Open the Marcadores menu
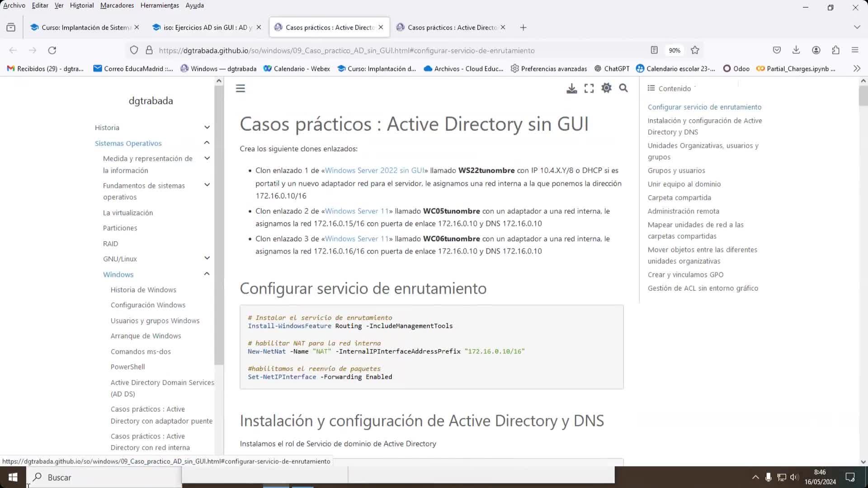Screen dimensions: 868x488 117,5
